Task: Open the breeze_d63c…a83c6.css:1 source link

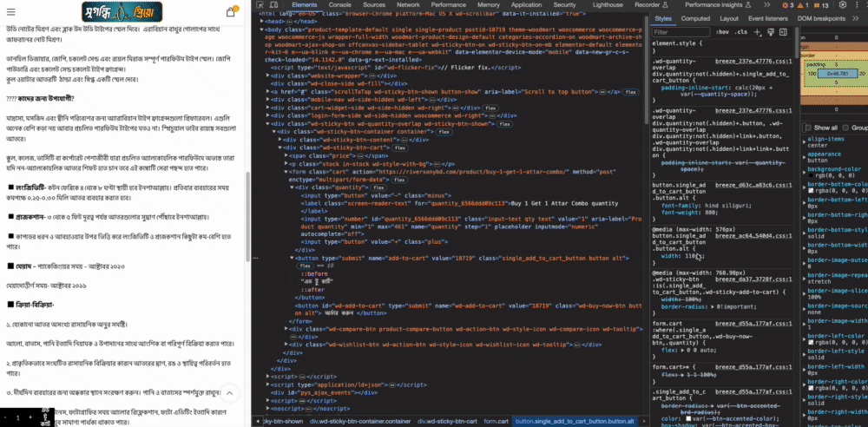Action: click(753, 186)
